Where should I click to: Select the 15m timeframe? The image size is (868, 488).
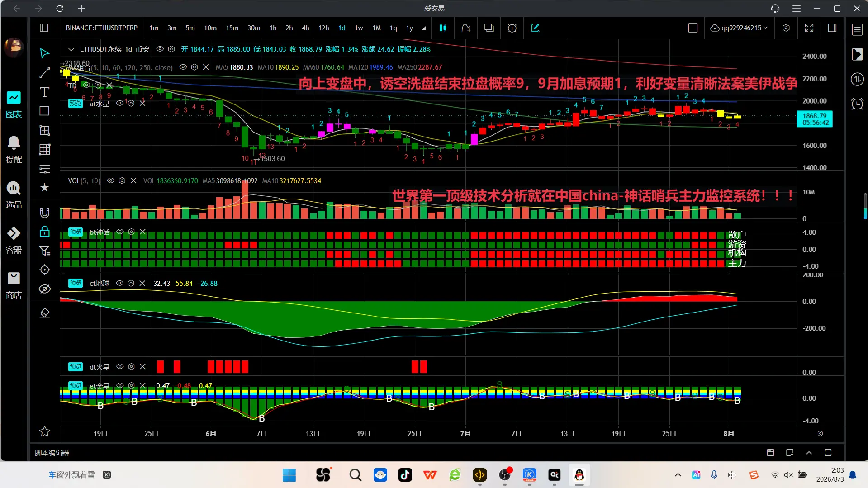232,28
